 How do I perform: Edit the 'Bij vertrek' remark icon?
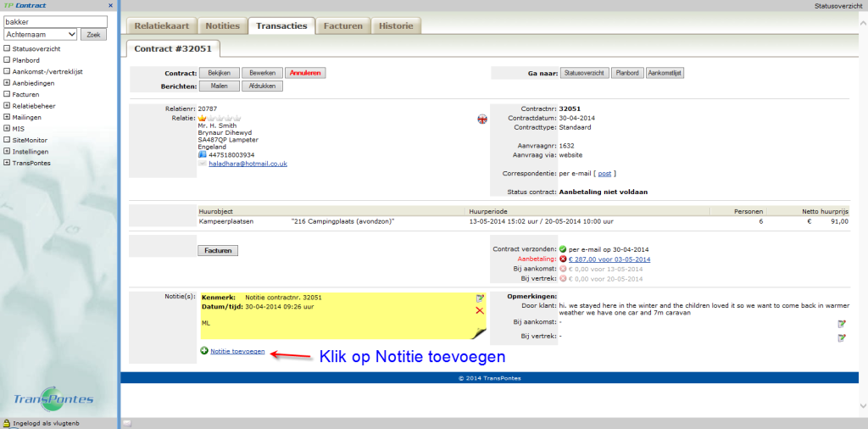[x=841, y=338]
